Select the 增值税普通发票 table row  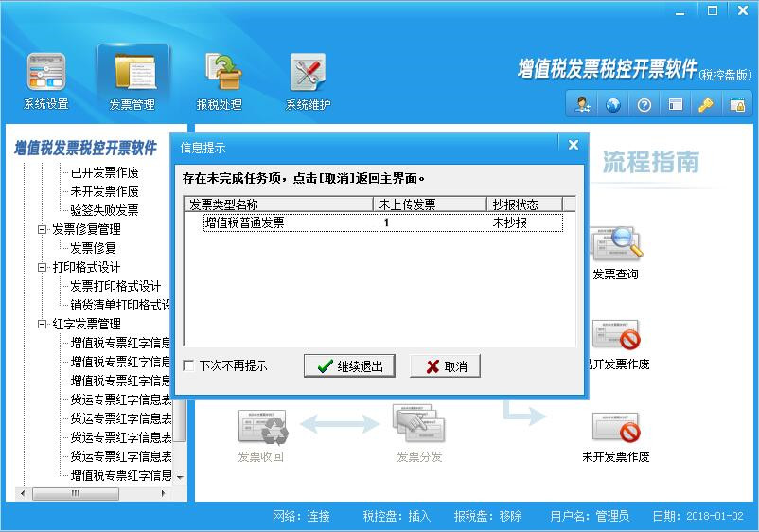379,223
